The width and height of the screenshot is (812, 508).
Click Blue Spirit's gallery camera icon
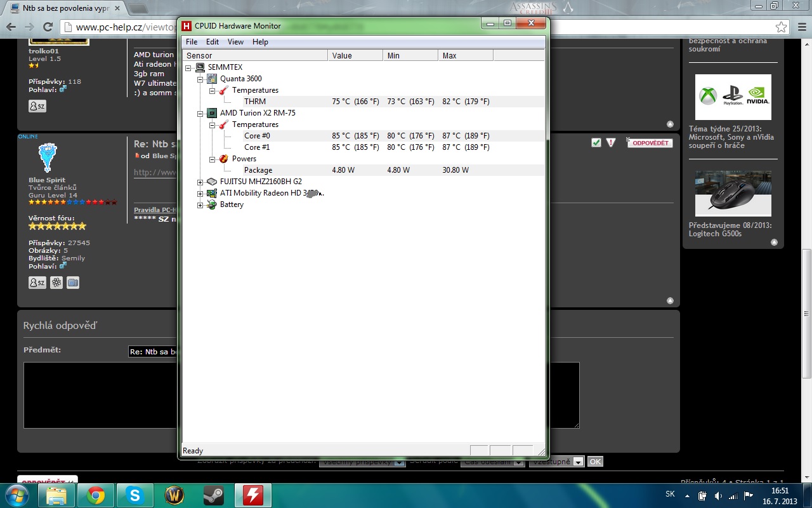tap(73, 283)
